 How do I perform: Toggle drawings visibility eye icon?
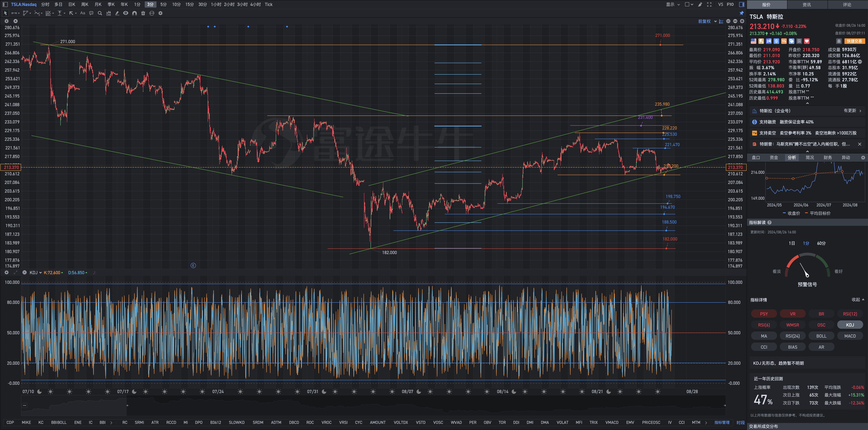pos(126,13)
